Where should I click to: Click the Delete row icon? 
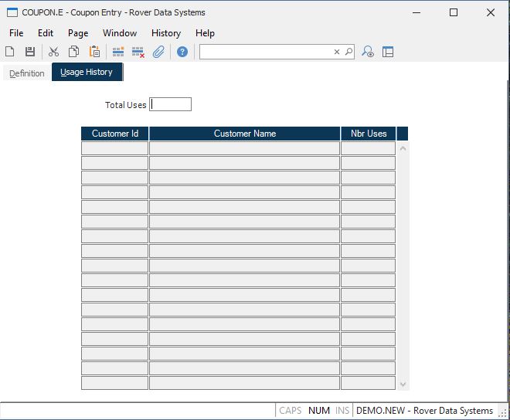click(x=138, y=52)
